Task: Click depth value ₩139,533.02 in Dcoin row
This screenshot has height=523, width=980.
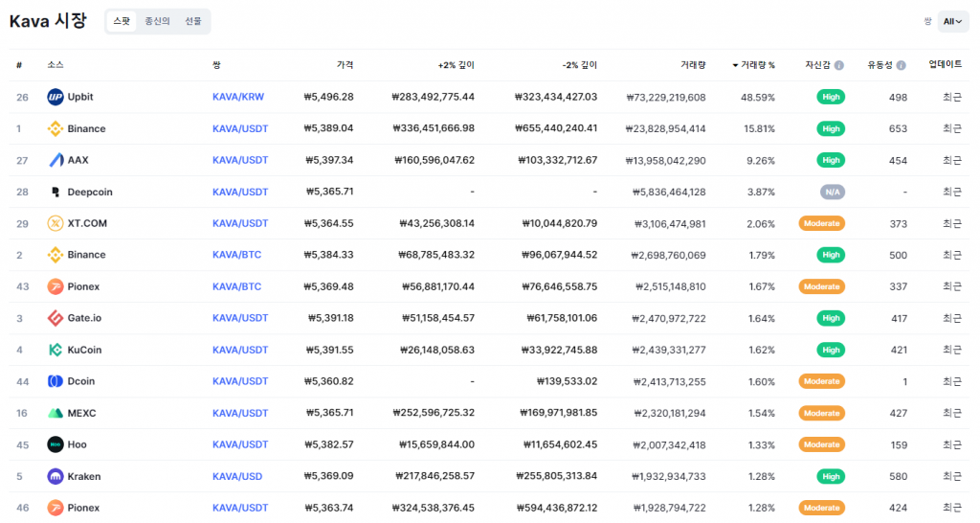Action: point(567,381)
